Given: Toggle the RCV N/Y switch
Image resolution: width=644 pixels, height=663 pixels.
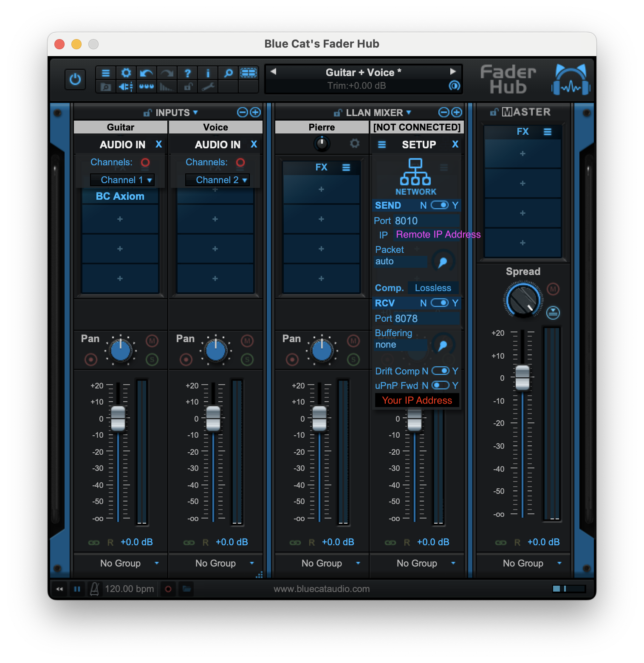Looking at the screenshot, I should tap(439, 303).
